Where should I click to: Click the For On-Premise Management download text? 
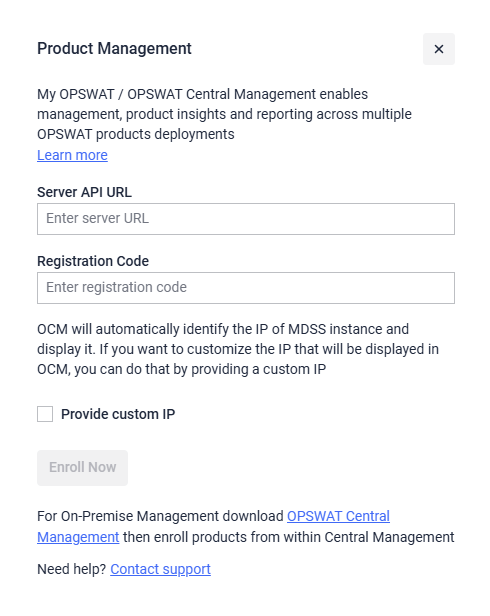pos(160,516)
